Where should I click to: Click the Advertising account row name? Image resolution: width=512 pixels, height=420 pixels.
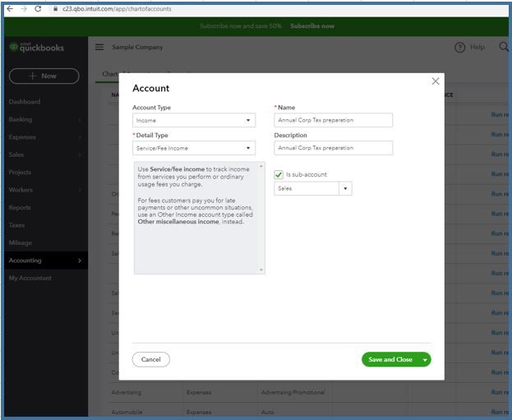click(x=127, y=392)
